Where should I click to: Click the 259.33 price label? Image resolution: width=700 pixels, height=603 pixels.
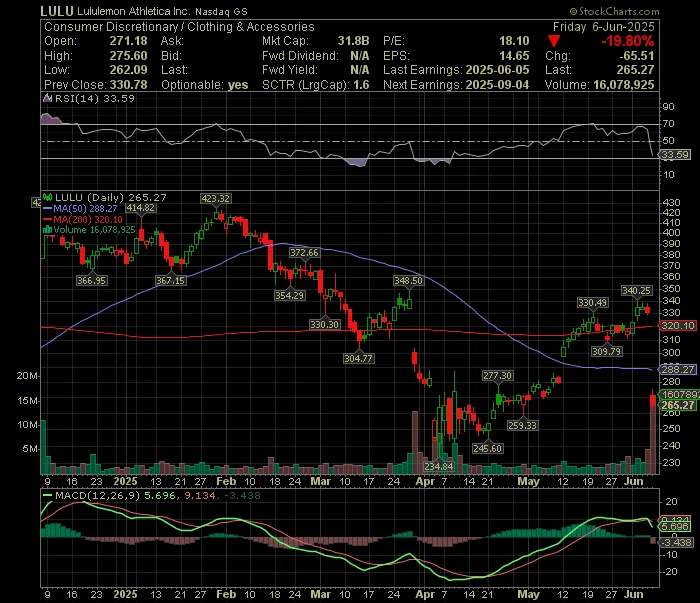[x=522, y=426]
